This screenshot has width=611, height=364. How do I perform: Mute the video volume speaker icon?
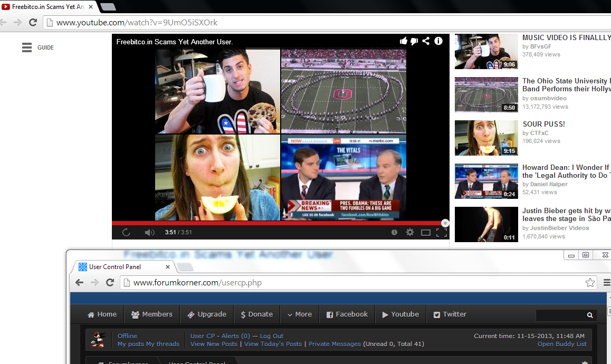pos(150,232)
